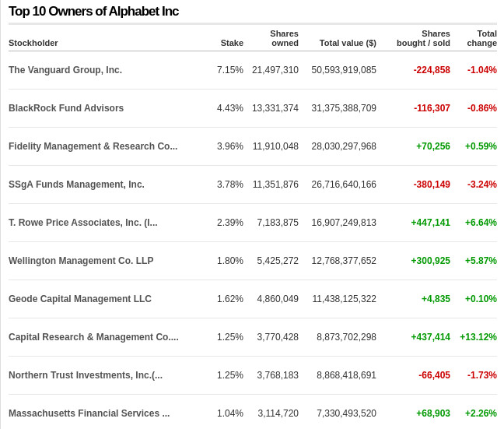Screen dimensions: 504x429
Task: Sort by the Stake column header
Action: pyautogui.click(x=232, y=43)
